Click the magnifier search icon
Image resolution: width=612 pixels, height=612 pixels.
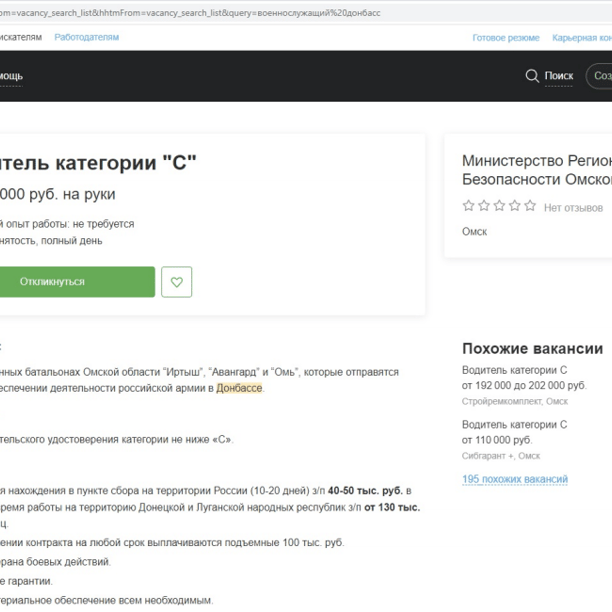pyautogui.click(x=532, y=75)
